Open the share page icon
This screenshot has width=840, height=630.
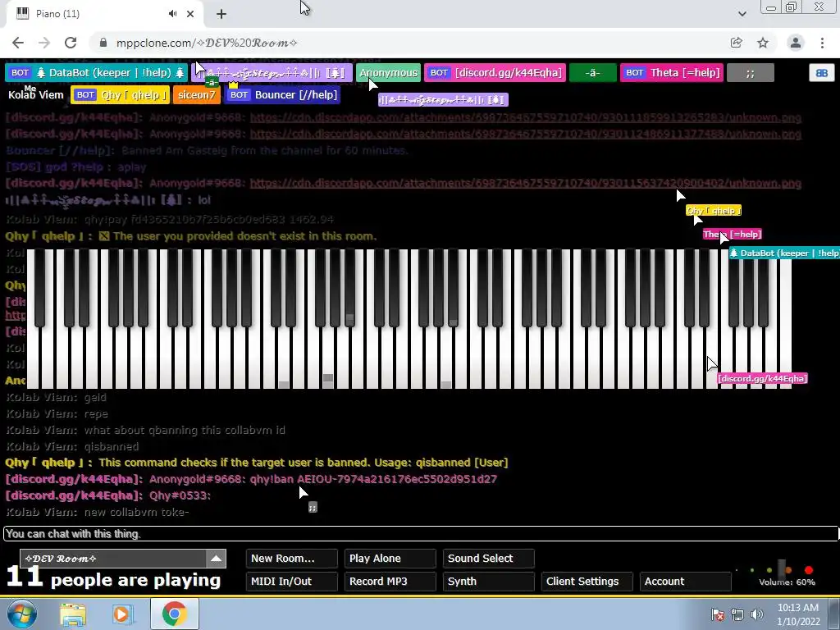[x=736, y=43]
